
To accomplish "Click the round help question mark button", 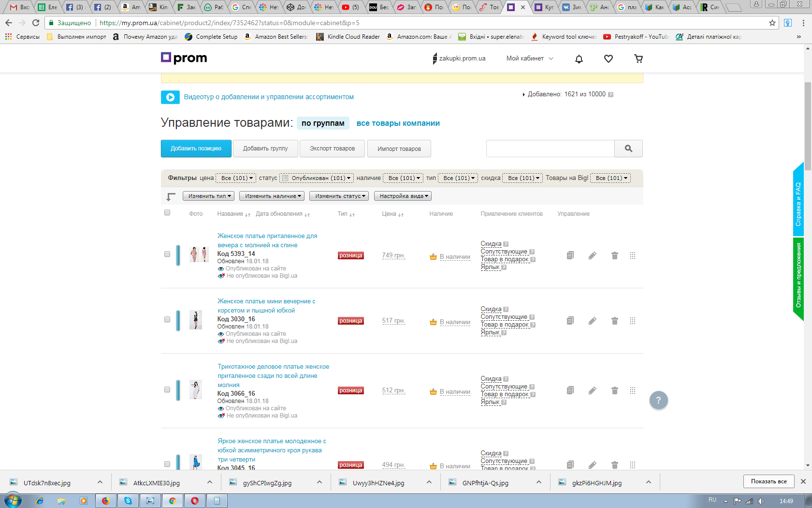I will point(658,400).
